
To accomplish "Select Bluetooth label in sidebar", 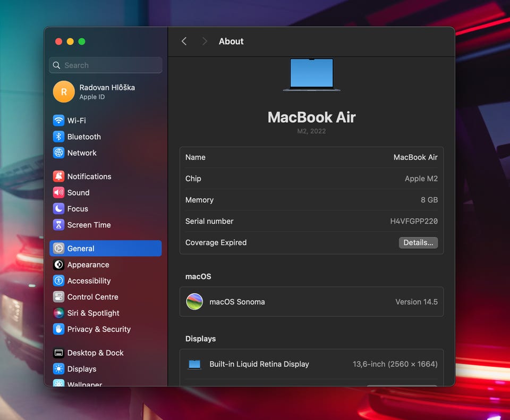I will coord(84,137).
